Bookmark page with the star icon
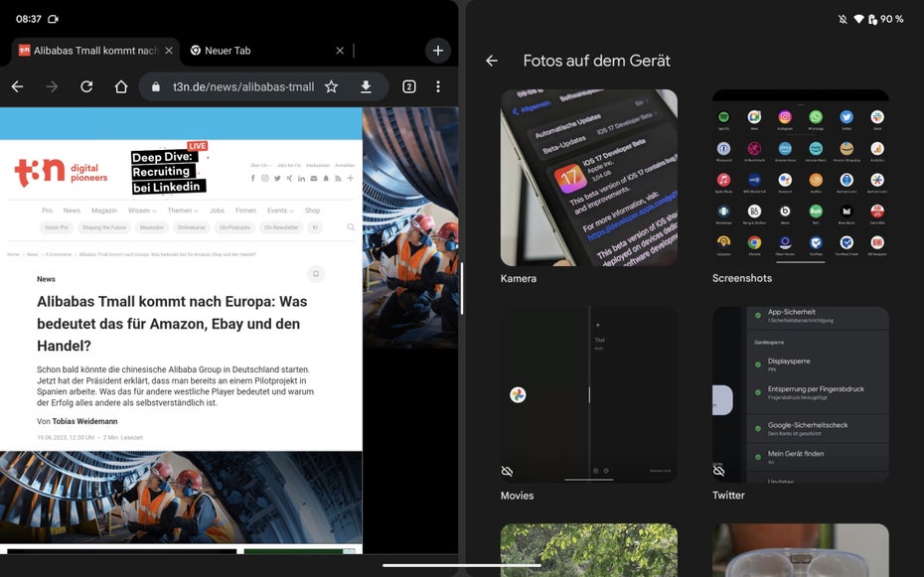Viewport: 924px width, 577px height. point(331,86)
